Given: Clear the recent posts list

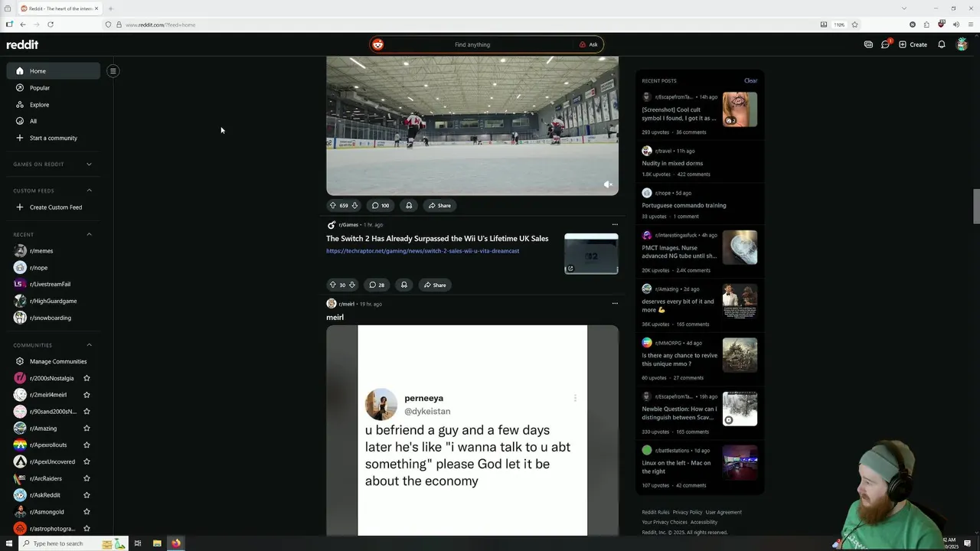Looking at the screenshot, I should (x=750, y=80).
